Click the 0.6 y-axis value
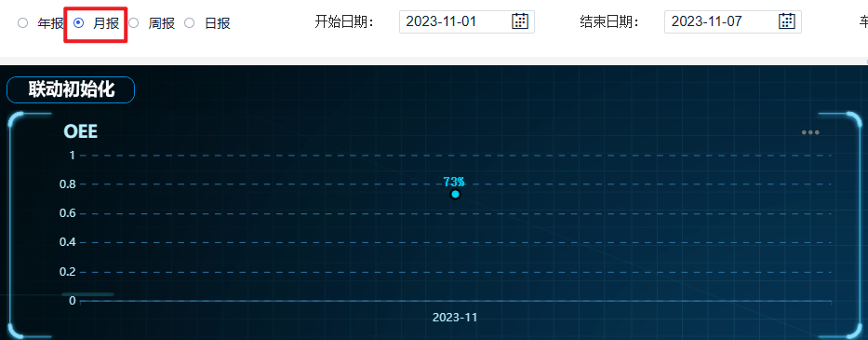 pyautogui.click(x=67, y=213)
